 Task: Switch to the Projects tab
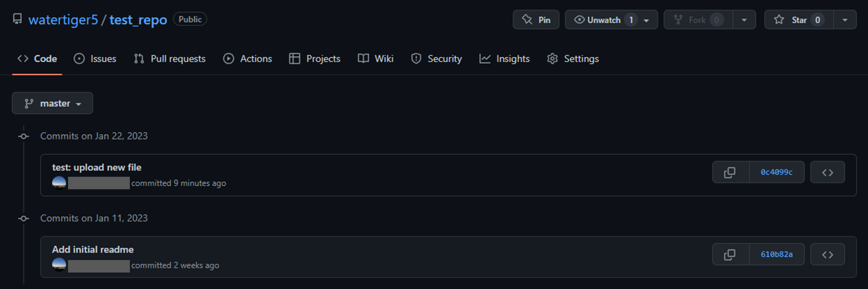point(315,59)
